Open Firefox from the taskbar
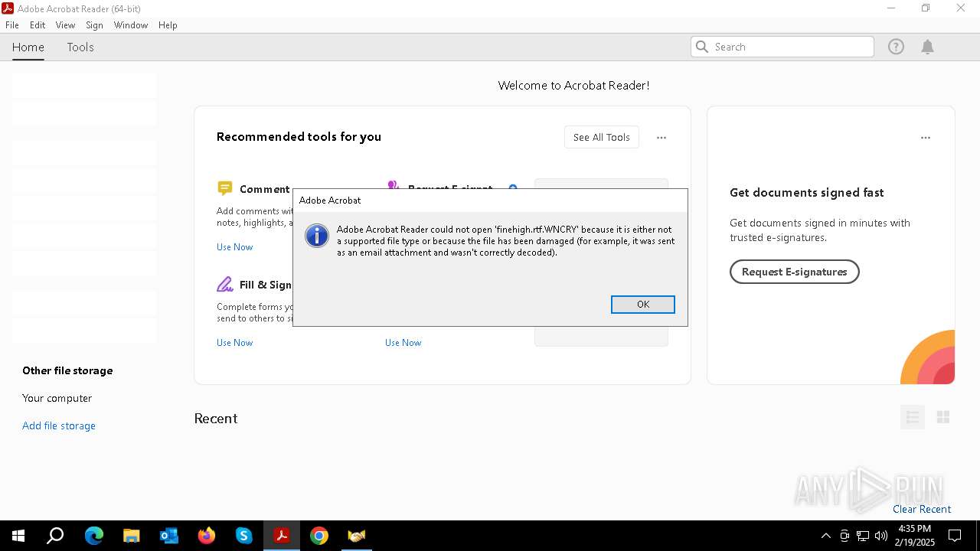980x551 pixels. (206, 536)
